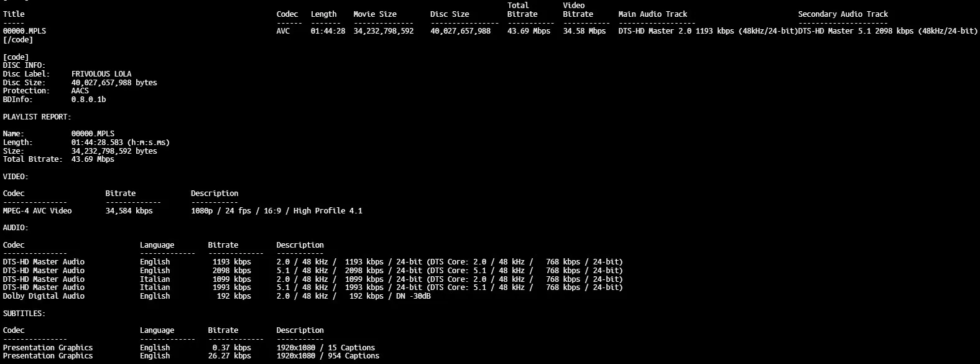The height and width of the screenshot is (364, 980).
Task: Click the 1993 kbps Italian audio bitrate
Action: pyautogui.click(x=231, y=287)
